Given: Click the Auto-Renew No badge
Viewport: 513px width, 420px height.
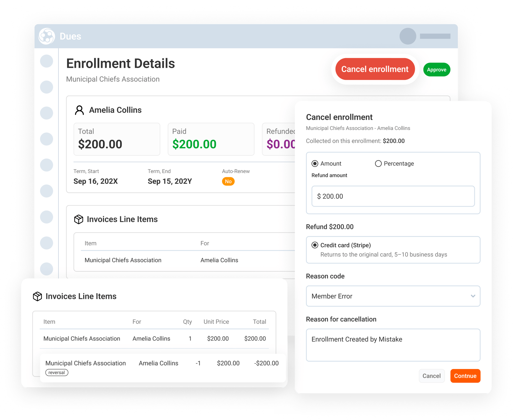Looking at the screenshot, I should click(x=228, y=182).
